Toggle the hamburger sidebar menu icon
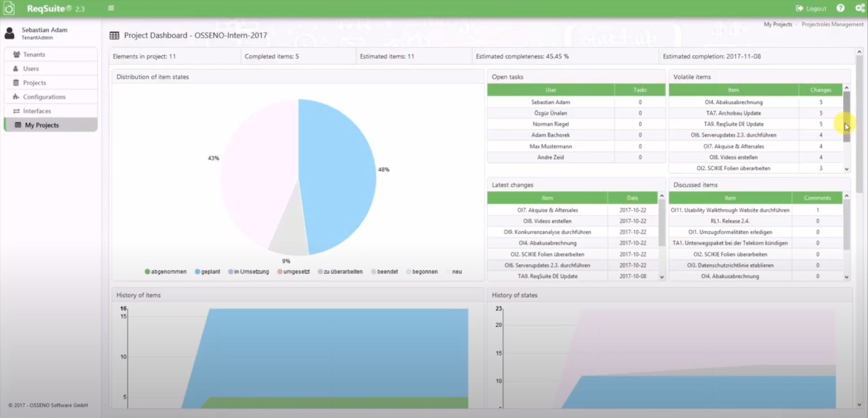Screen dimensions: 868x418 pos(111,8)
